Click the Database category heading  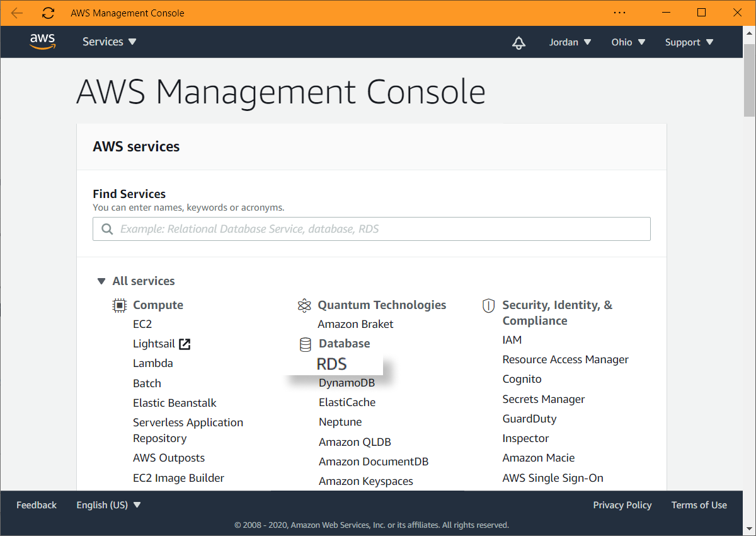(x=345, y=344)
